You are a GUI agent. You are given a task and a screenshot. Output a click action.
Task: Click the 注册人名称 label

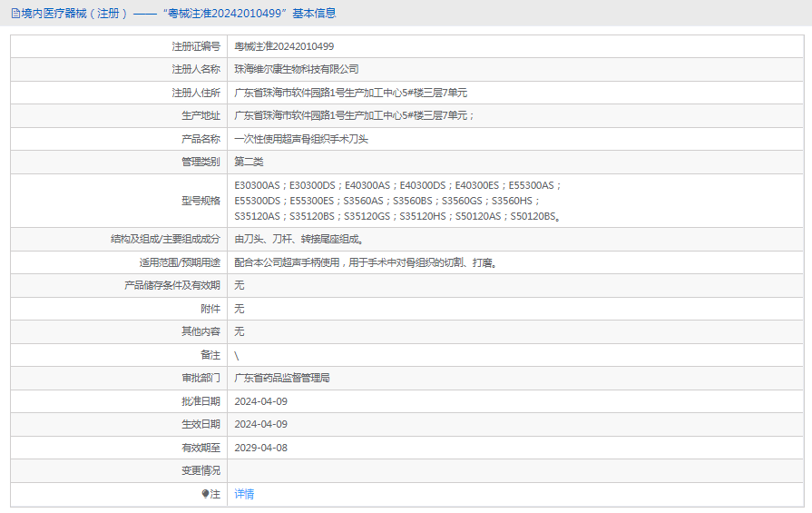pos(196,69)
